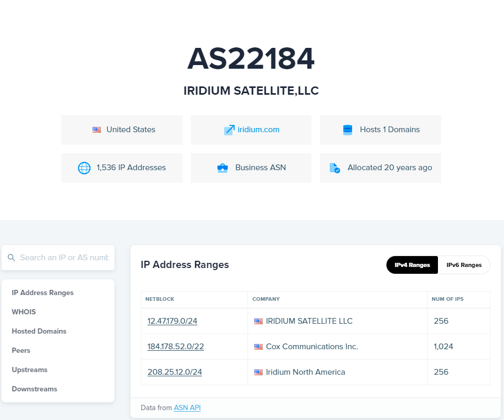Click the flag icon next to Cox Communications Inc.

coord(259,347)
